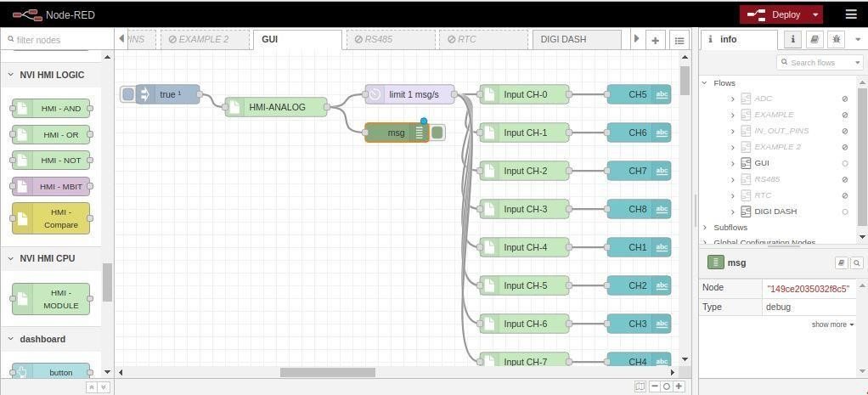Open the debug messages sidebar bug icon
This screenshot has width=868, height=395.
click(837, 40)
